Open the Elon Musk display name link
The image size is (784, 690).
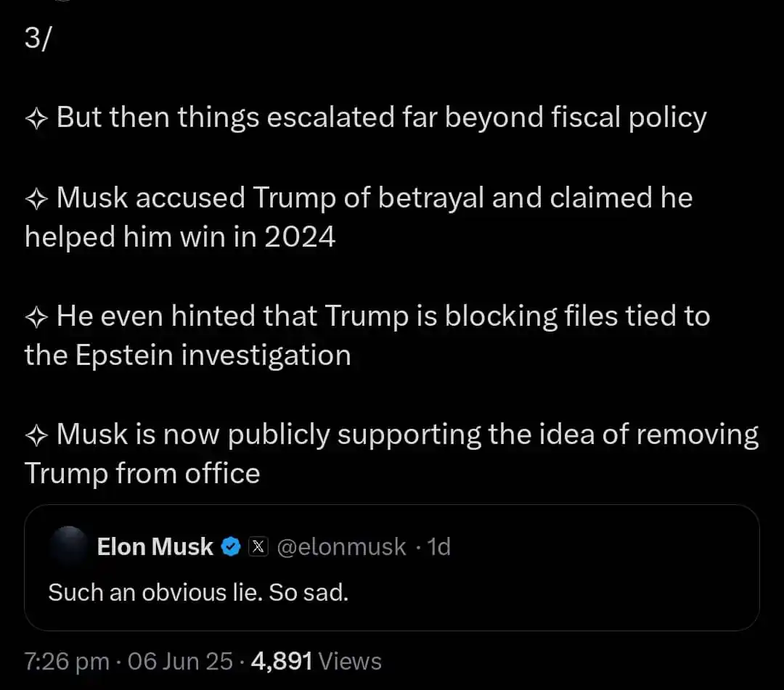point(155,547)
